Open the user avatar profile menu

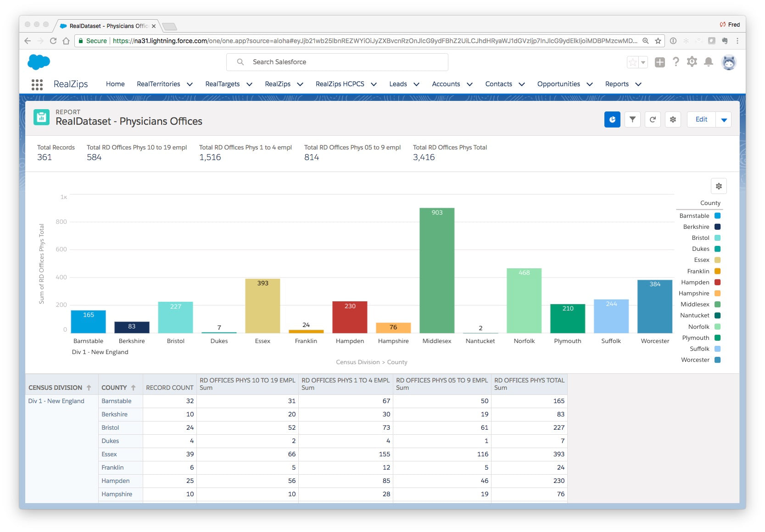(729, 62)
